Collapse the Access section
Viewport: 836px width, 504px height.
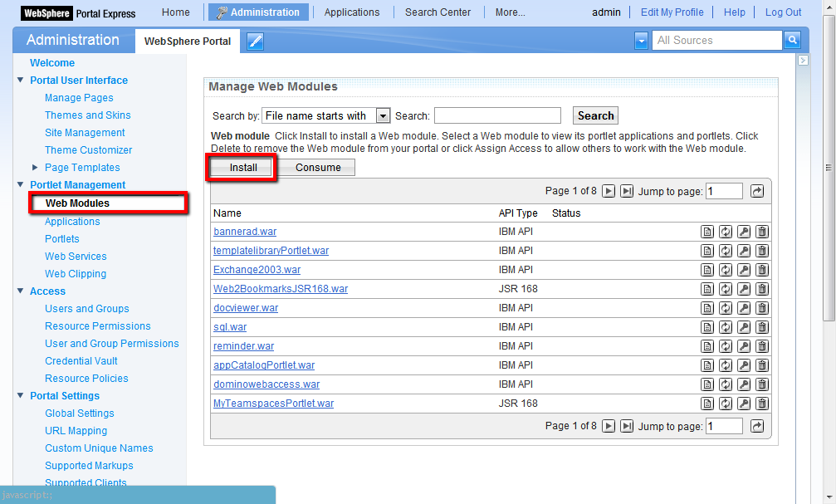point(20,291)
